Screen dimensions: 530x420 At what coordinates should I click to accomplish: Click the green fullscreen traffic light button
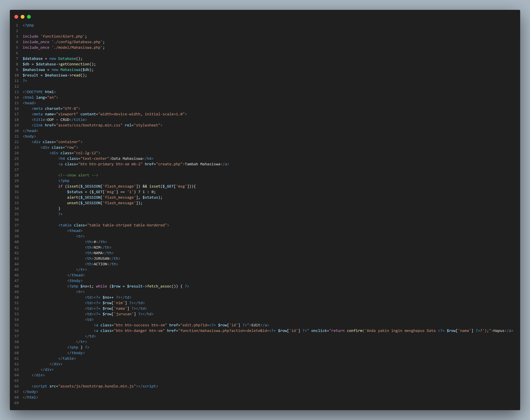tap(29, 17)
